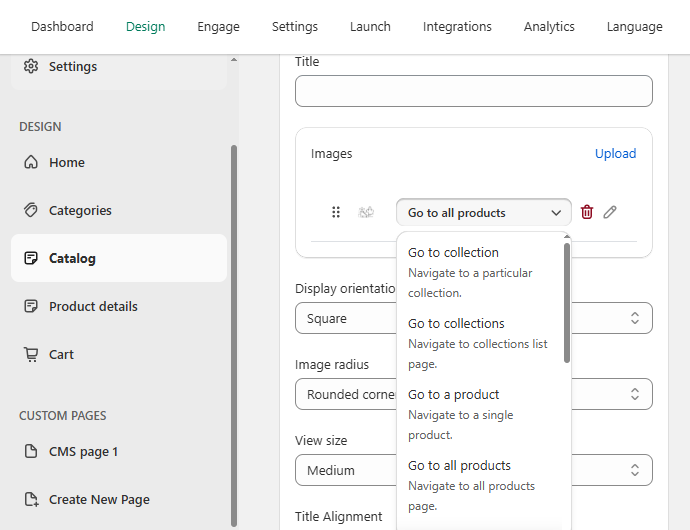The height and width of the screenshot is (530, 690).
Task: Select Home in the sidebar
Action: (119, 162)
